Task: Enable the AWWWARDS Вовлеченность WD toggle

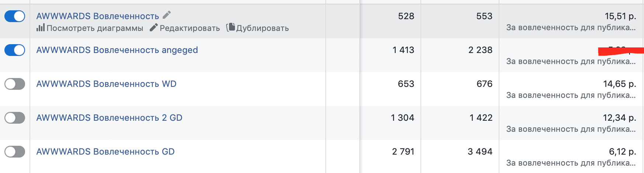Action: pyautogui.click(x=15, y=84)
